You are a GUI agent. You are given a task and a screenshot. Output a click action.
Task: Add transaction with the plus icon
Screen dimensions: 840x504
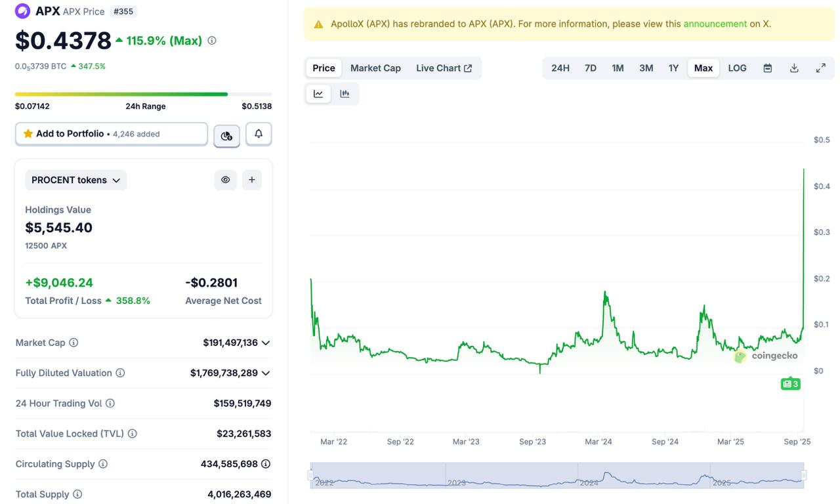[x=251, y=180]
